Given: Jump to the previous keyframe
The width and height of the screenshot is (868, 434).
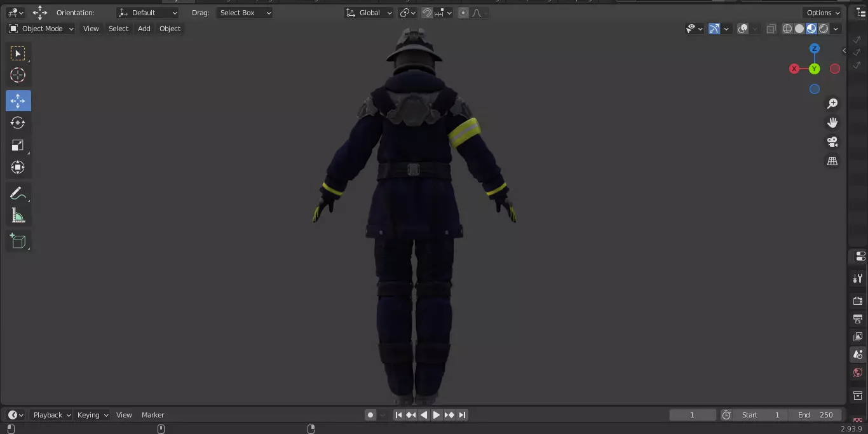Looking at the screenshot, I should tap(411, 415).
